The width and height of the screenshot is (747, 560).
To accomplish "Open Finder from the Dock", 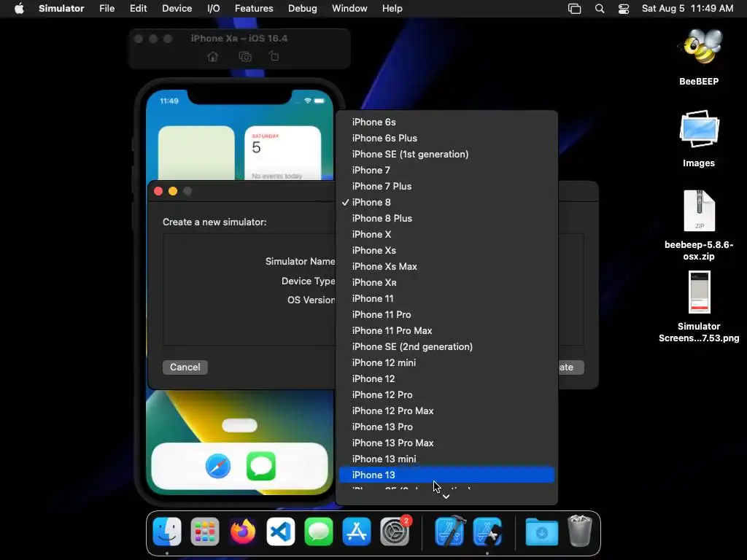I will [x=167, y=532].
